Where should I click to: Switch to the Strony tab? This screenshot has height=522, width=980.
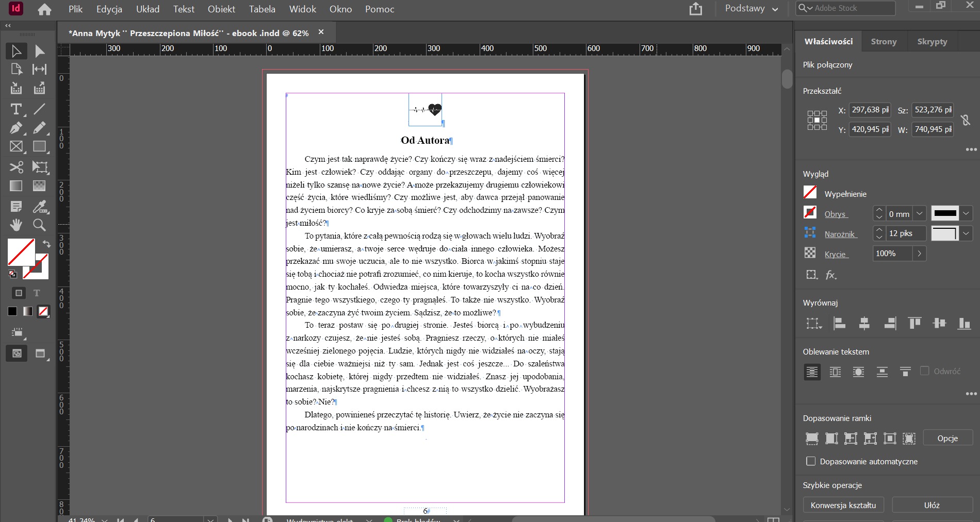[884, 42]
